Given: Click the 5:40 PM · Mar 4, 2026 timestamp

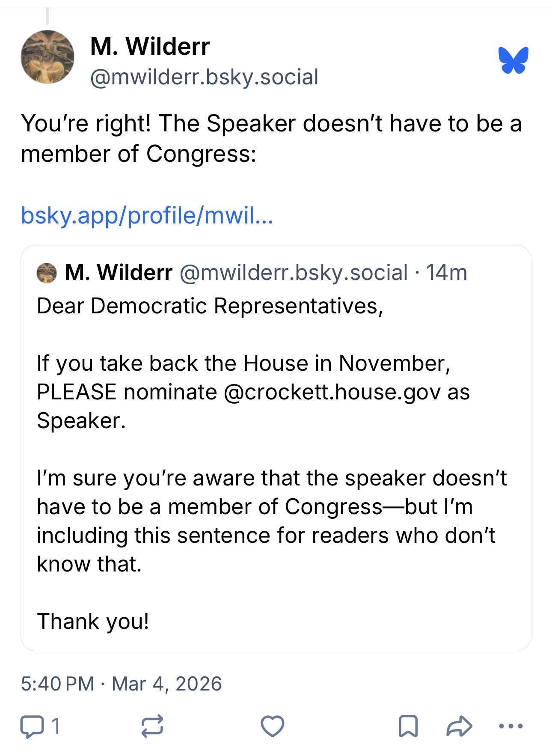Looking at the screenshot, I should (121, 684).
